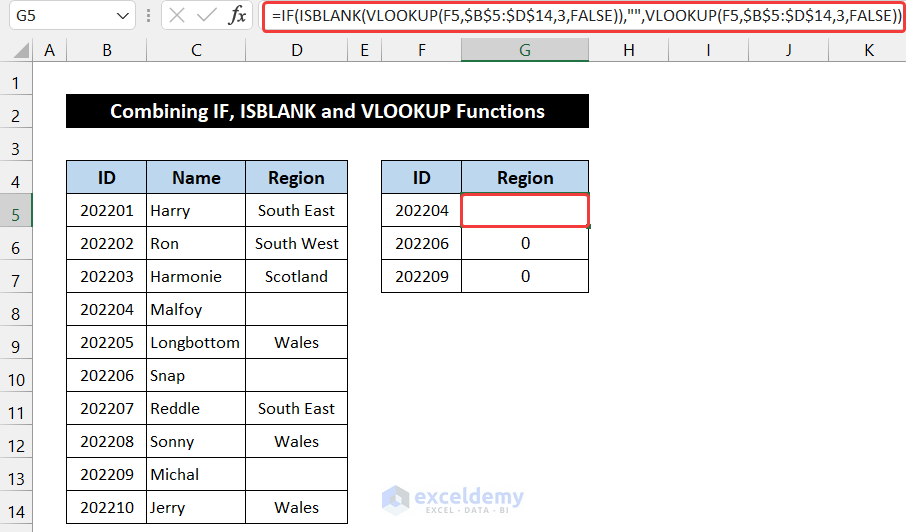Click cell containing 202210
Image resolution: width=906 pixels, height=532 pixels.
coord(107,507)
